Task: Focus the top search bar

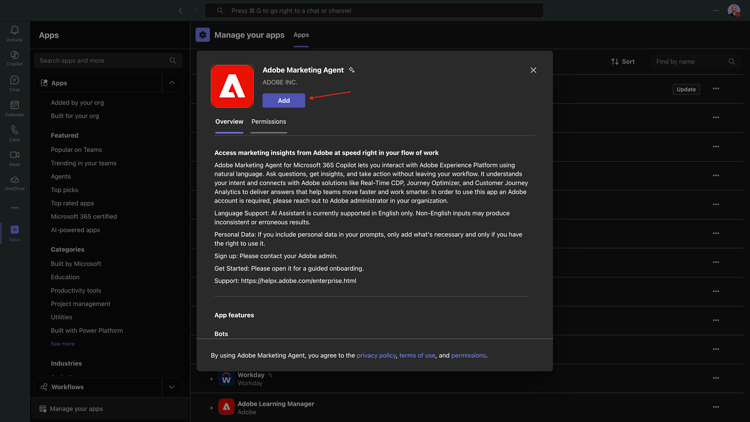Action: [x=374, y=11]
